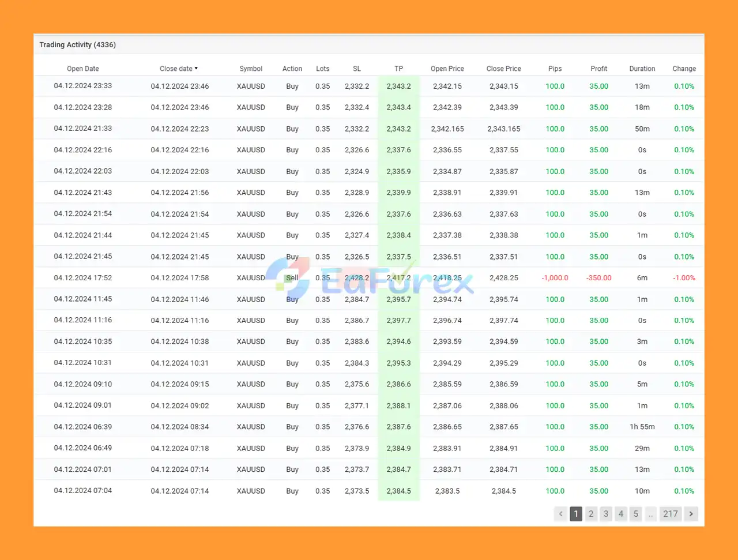The image size is (738, 560).
Task: Sort by Profit column header
Action: point(599,69)
